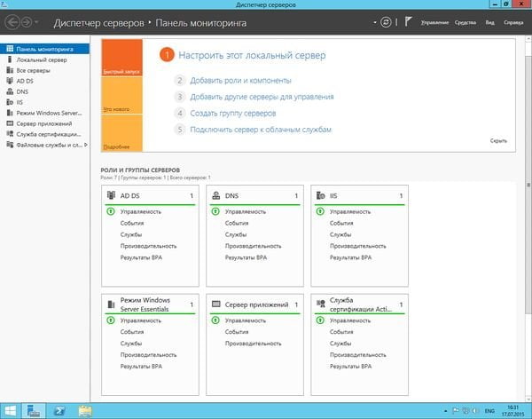
Task: Click green status icon in Сервер приложений tile
Action: (x=215, y=320)
